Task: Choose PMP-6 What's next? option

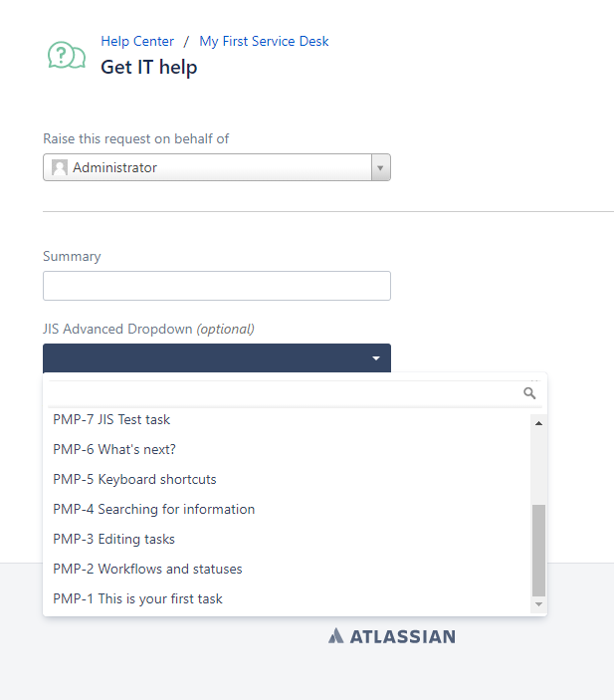Action: click(114, 450)
